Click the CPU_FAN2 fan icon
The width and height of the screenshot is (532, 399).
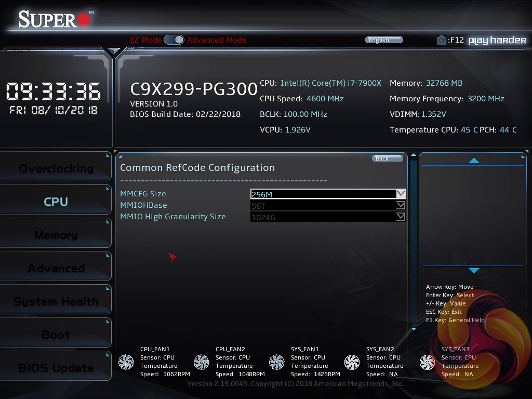(201, 362)
